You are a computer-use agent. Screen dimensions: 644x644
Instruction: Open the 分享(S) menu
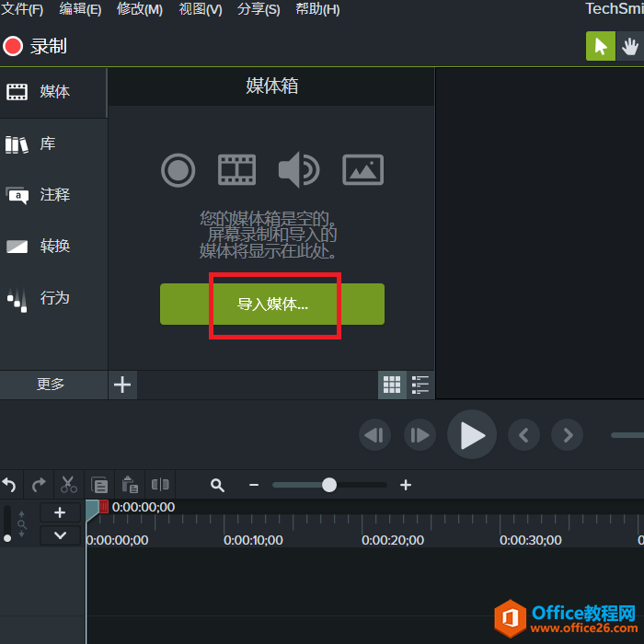click(x=259, y=8)
